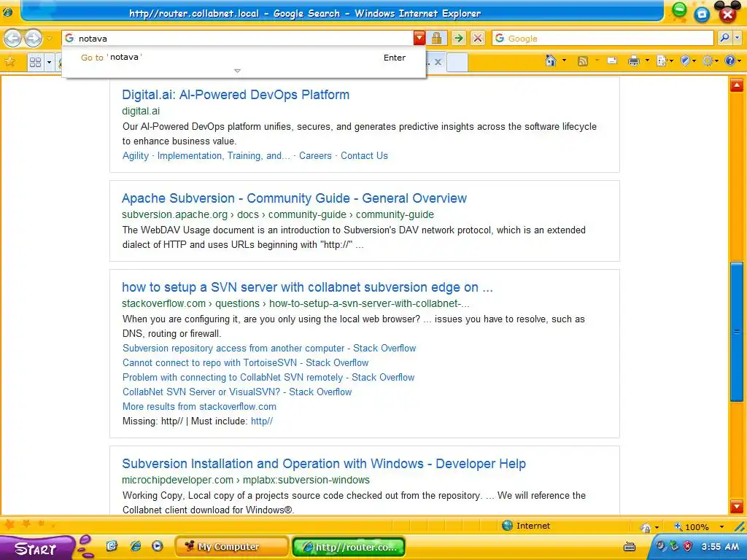Launch Windows Media Player from Quick Launch
This screenshot has height=560, width=747.
(x=158, y=546)
